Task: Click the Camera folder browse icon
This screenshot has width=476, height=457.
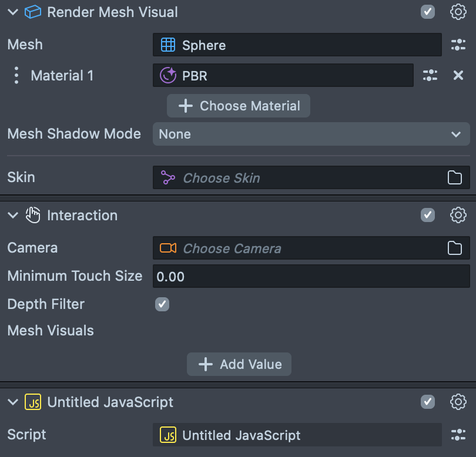Action: [455, 248]
